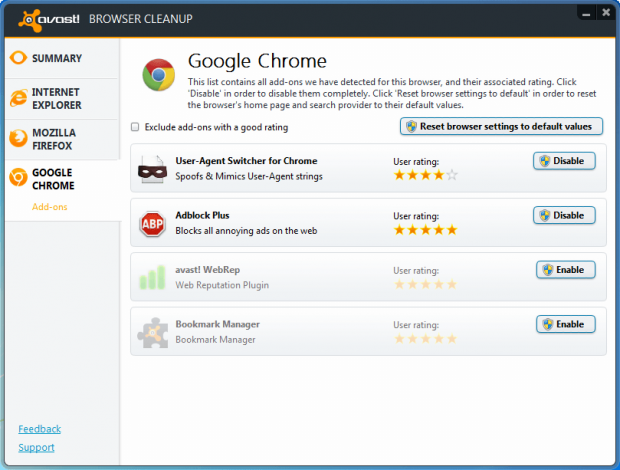The height and width of the screenshot is (470, 620).
Task: Disable User-Agent Switcher for Chrome
Action: point(564,161)
